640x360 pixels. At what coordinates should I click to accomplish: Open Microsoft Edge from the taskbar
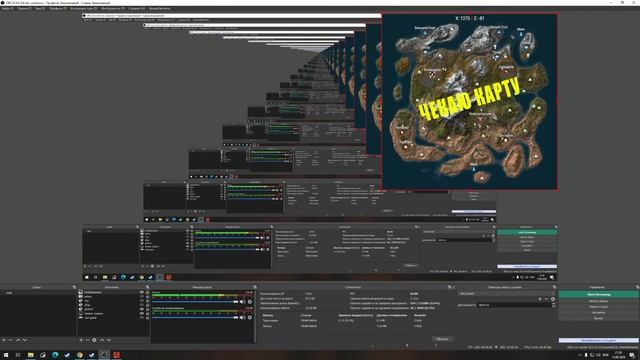(55, 355)
